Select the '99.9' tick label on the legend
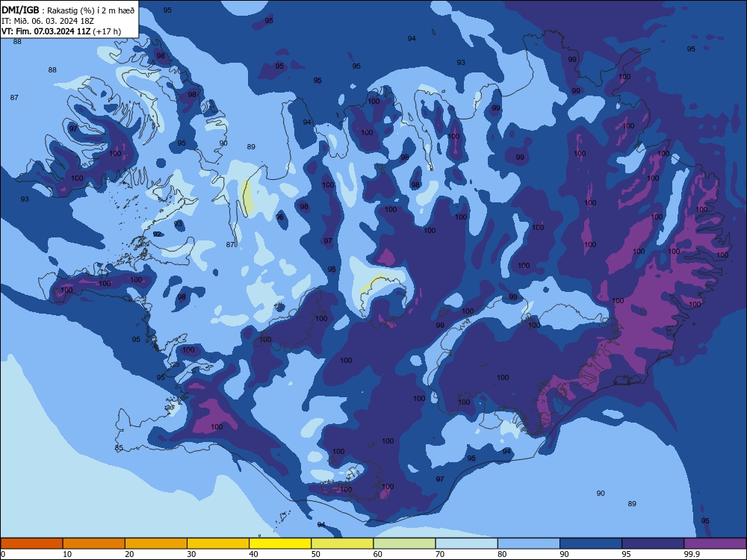Screen dimensions: 747x560 [x=692, y=554]
